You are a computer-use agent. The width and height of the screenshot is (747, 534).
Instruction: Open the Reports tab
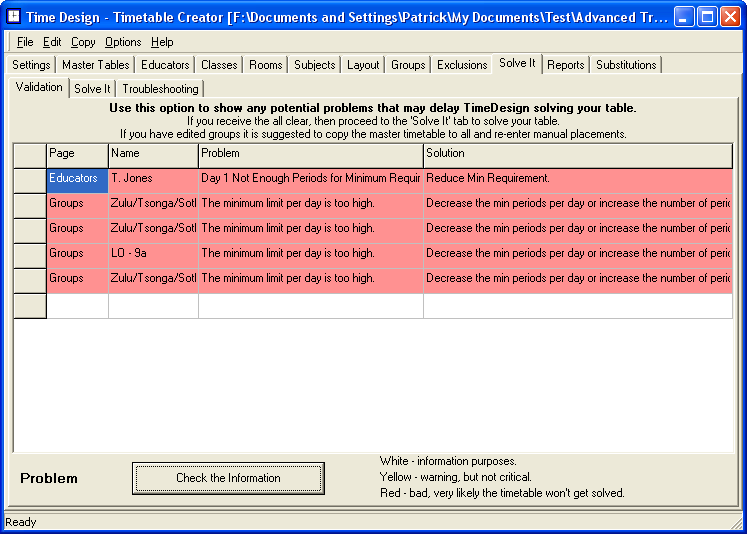[565, 65]
